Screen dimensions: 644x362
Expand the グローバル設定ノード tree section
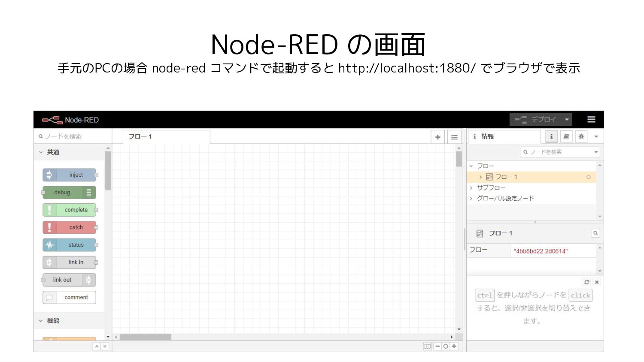click(x=471, y=199)
